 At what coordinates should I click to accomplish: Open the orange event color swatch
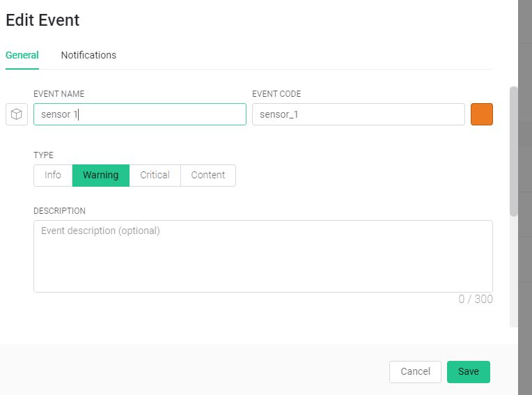pos(482,114)
